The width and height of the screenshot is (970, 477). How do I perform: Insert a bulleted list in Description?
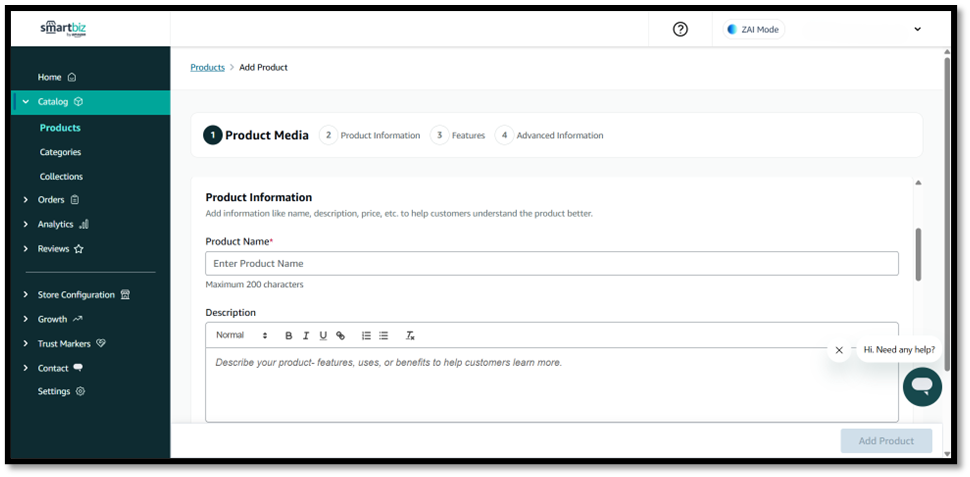[383, 336]
